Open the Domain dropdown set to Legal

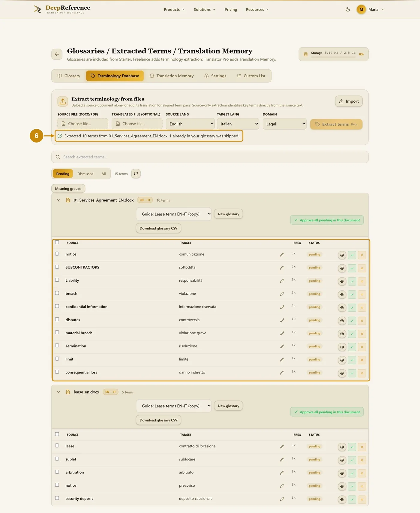point(284,124)
